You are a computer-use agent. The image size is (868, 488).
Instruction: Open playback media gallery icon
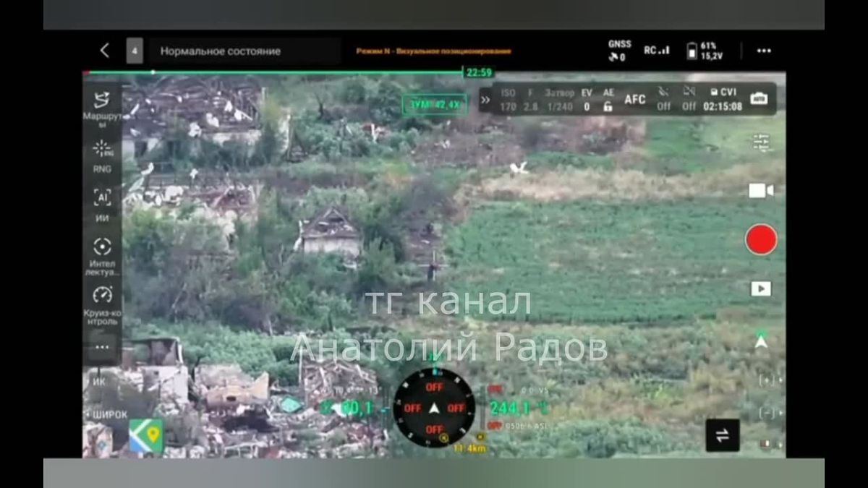point(761,288)
